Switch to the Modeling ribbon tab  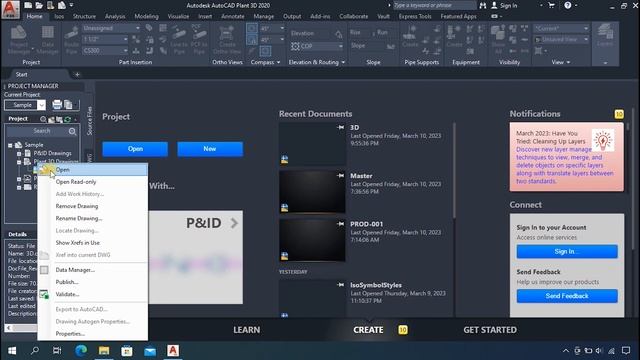pos(146,16)
